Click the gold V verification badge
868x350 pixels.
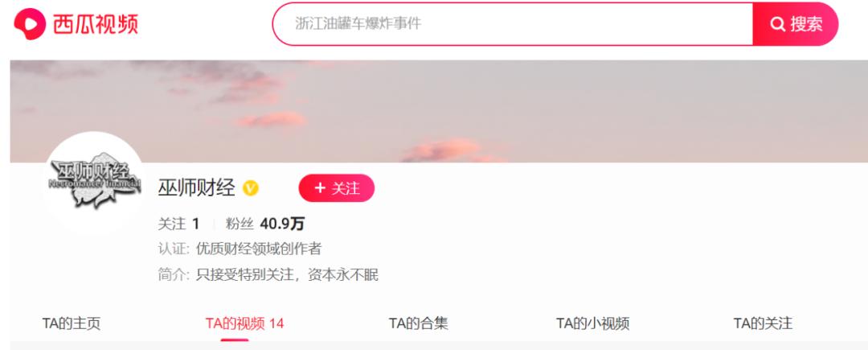click(251, 188)
